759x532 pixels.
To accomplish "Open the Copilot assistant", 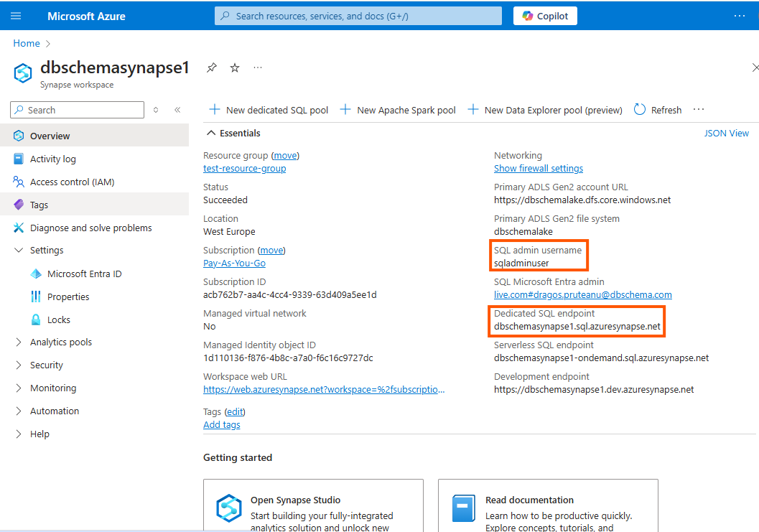I will tap(545, 16).
